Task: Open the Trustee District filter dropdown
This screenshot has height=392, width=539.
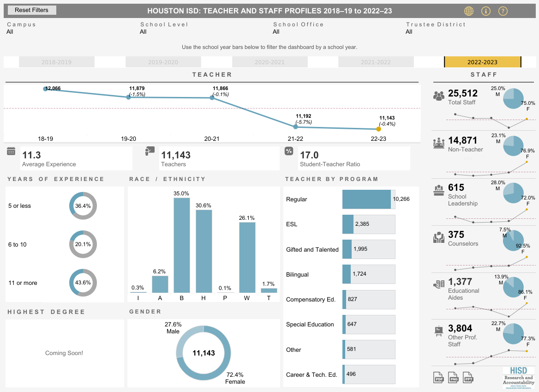Action: pos(468,32)
